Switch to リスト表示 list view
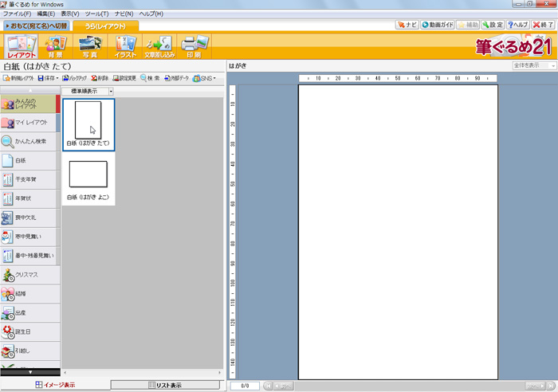 [x=165, y=385]
